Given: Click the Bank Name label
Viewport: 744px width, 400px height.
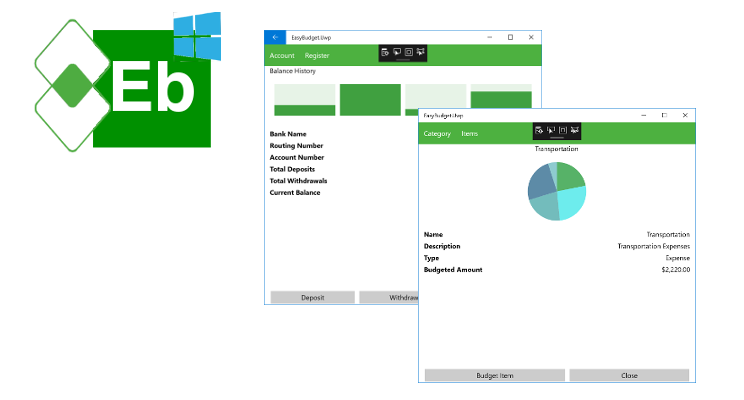Looking at the screenshot, I should click(288, 134).
